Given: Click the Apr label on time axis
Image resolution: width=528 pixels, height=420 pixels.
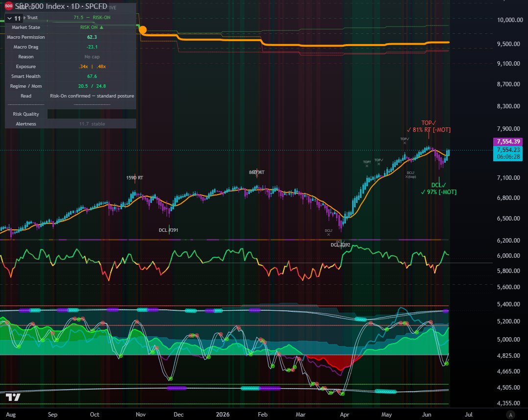Looking at the screenshot, I should coord(344,414).
